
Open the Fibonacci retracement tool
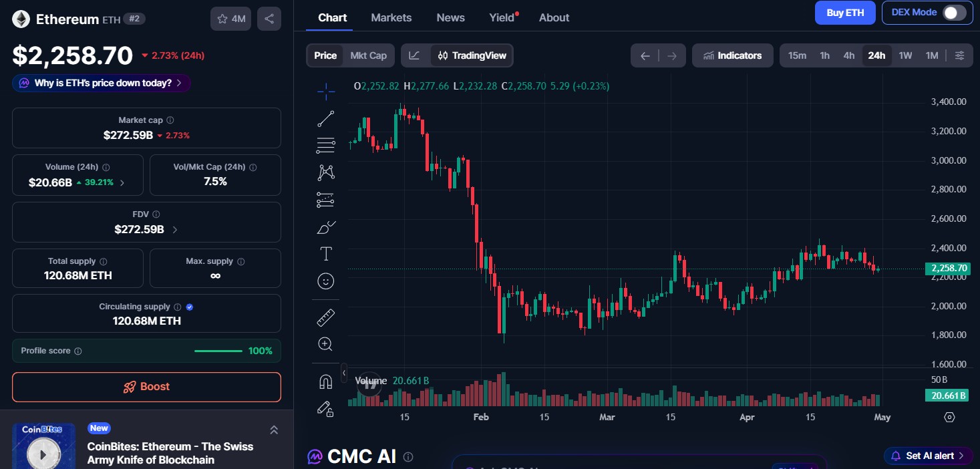(325, 145)
